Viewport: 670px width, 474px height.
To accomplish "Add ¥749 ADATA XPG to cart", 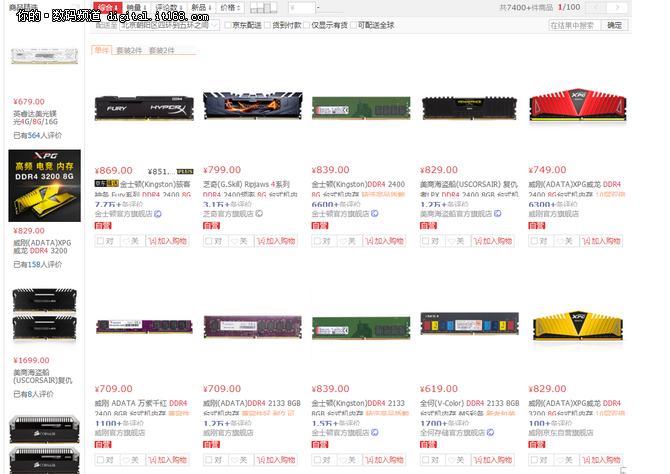I will point(602,241).
